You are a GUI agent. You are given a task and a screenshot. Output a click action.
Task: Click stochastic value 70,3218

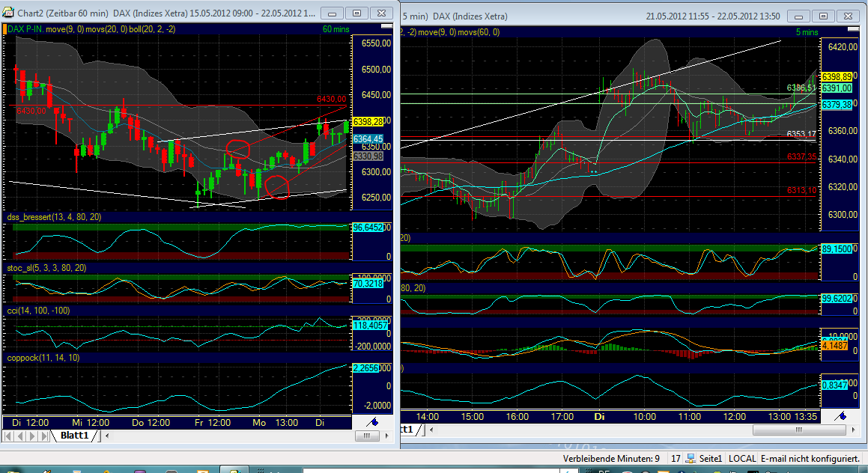(368, 283)
